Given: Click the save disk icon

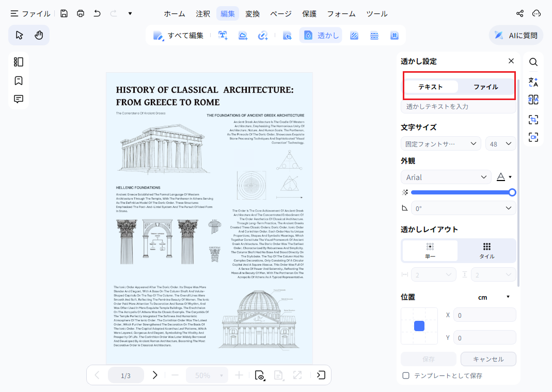Looking at the screenshot, I should click(x=64, y=14).
